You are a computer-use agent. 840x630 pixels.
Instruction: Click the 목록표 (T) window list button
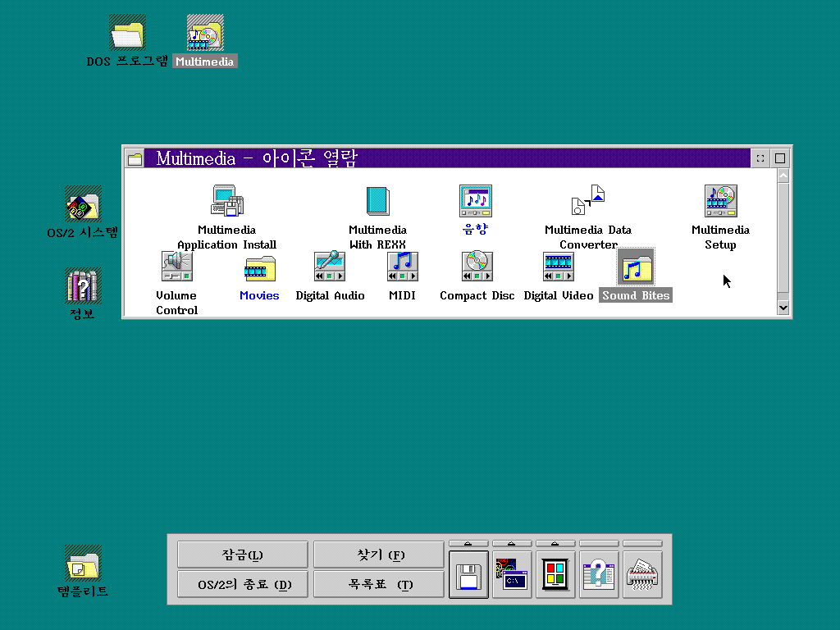point(379,584)
